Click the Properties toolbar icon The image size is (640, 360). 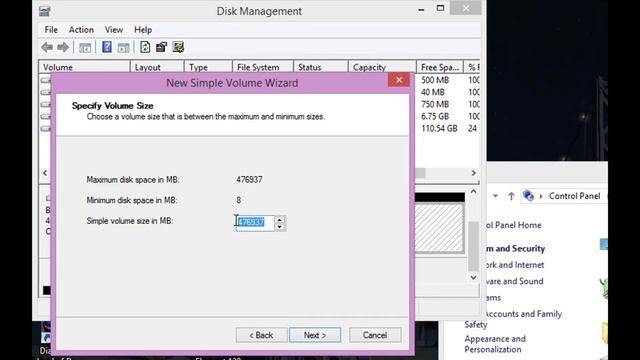point(162,47)
